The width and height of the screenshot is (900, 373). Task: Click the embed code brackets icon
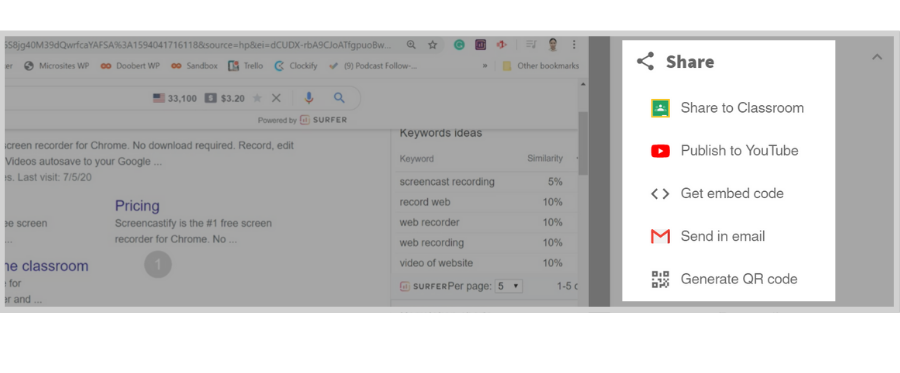click(660, 194)
